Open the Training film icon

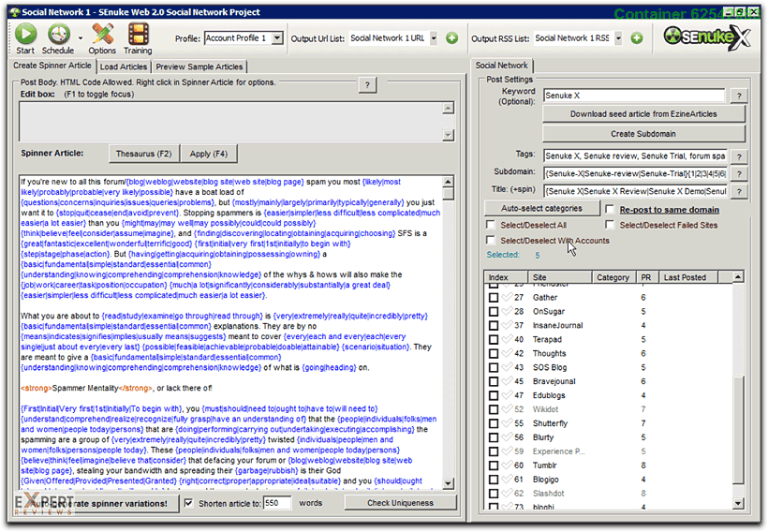pyautogui.click(x=138, y=35)
